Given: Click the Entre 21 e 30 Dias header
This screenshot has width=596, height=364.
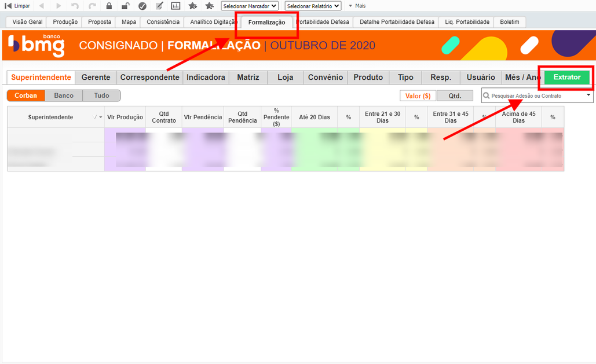Looking at the screenshot, I should pos(382,117).
